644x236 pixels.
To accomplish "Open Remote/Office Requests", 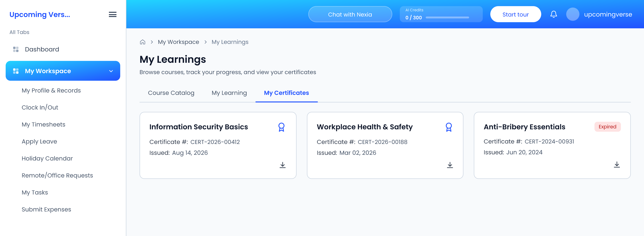I will tap(57, 175).
